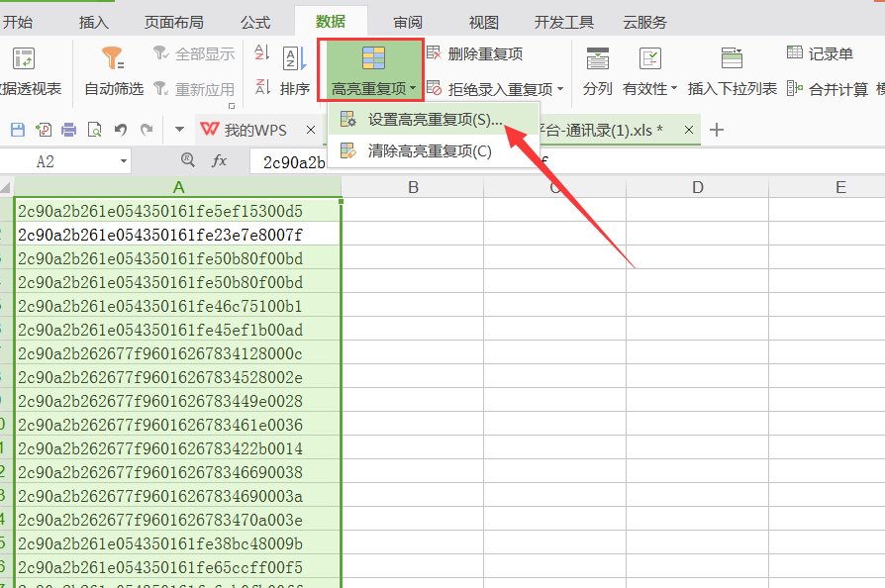Select column A header
The height and width of the screenshot is (588, 885).
click(x=178, y=186)
